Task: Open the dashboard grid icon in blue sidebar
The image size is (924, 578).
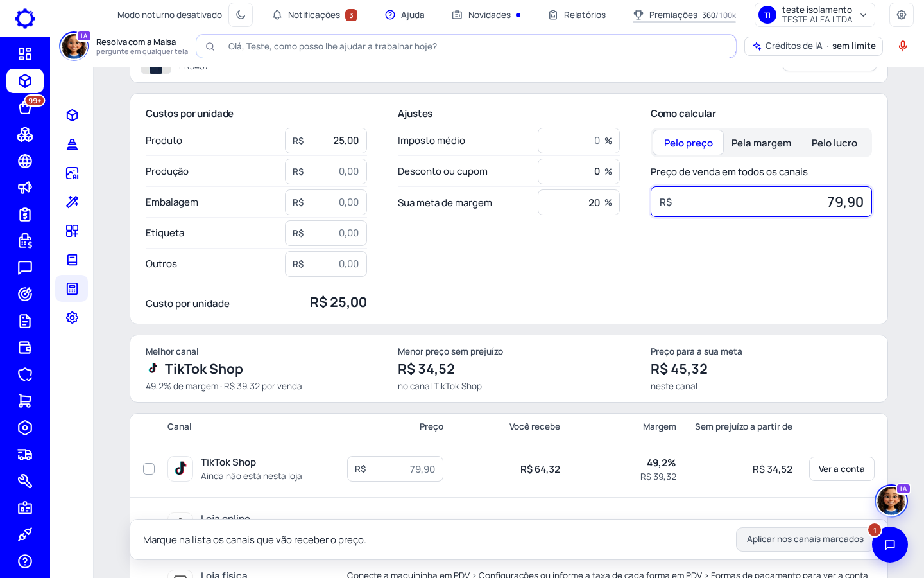Action: (25, 54)
